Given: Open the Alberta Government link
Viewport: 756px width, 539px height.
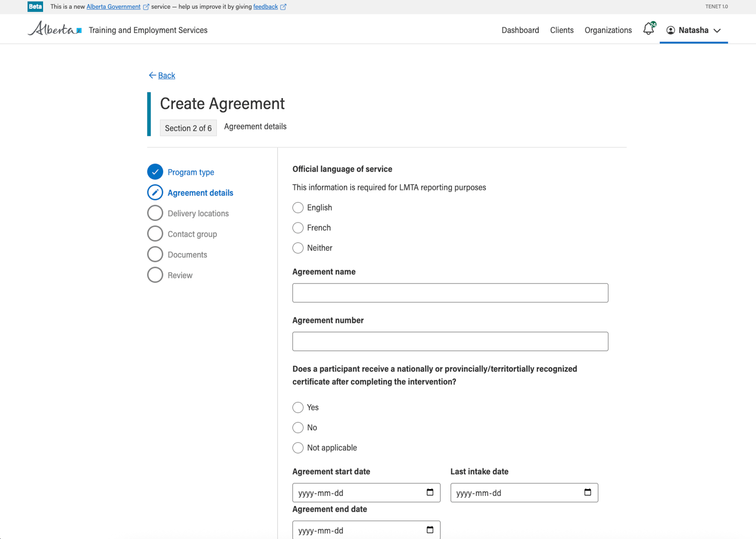Looking at the screenshot, I should 113,7.
